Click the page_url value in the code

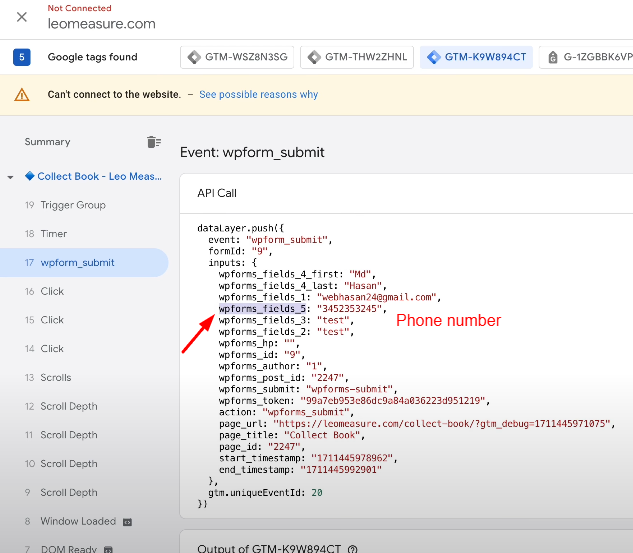(x=442, y=424)
